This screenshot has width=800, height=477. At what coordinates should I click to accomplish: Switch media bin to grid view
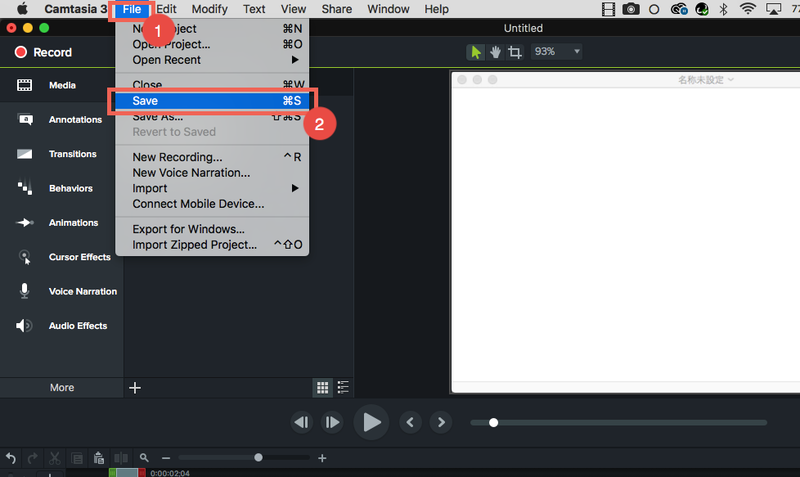[x=322, y=388]
